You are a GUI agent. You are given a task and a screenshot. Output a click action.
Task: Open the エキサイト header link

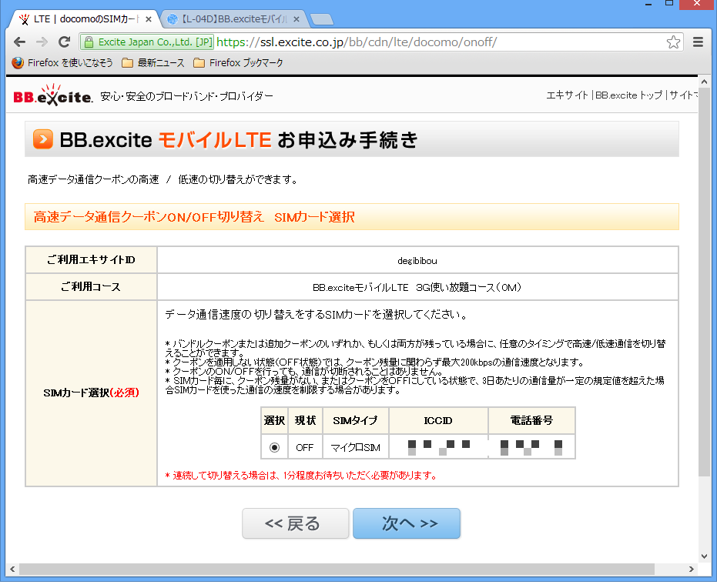point(567,95)
